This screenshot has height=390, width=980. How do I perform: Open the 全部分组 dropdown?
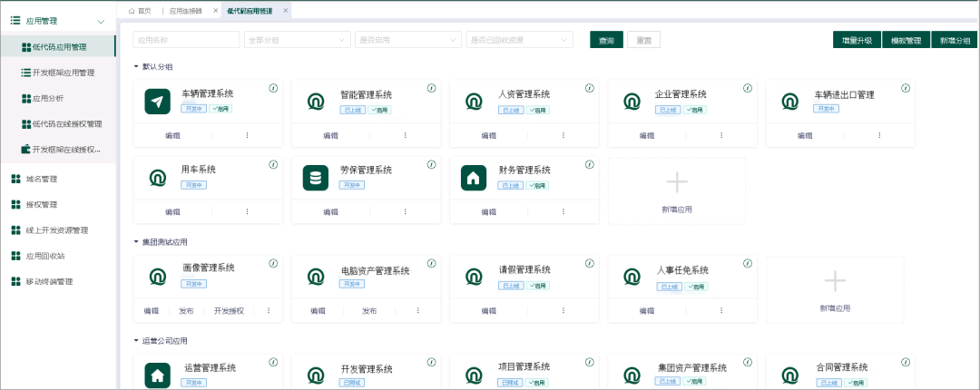(297, 40)
